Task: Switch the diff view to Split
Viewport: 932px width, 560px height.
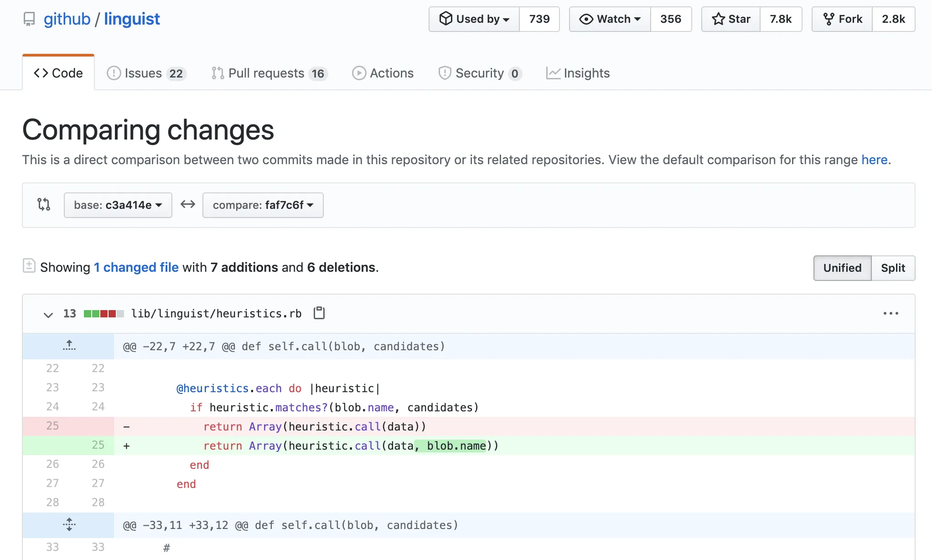Action: tap(892, 268)
